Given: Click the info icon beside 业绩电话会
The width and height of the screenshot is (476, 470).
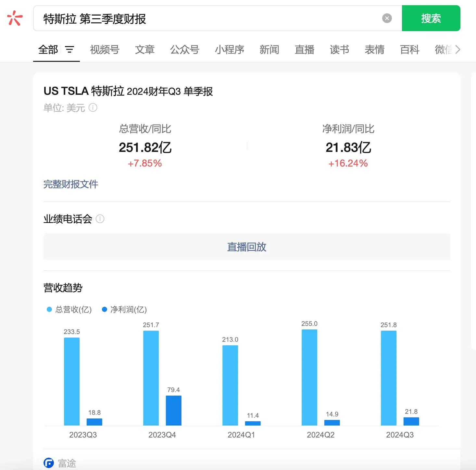Looking at the screenshot, I should tap(100, 219).
